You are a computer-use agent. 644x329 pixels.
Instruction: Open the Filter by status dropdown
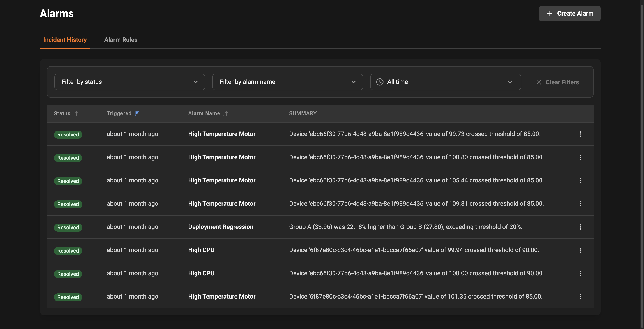tap(129, 82)
